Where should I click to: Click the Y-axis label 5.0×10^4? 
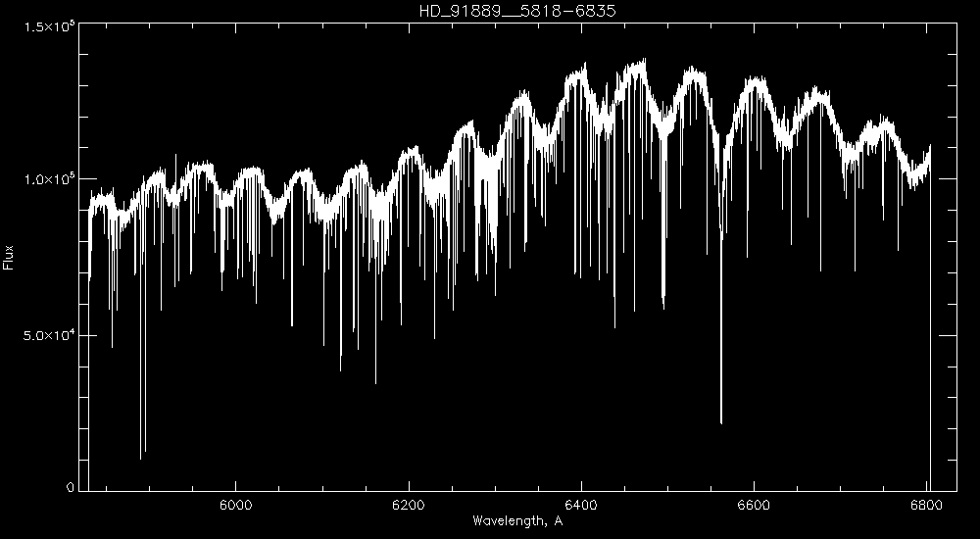point(50,335)
